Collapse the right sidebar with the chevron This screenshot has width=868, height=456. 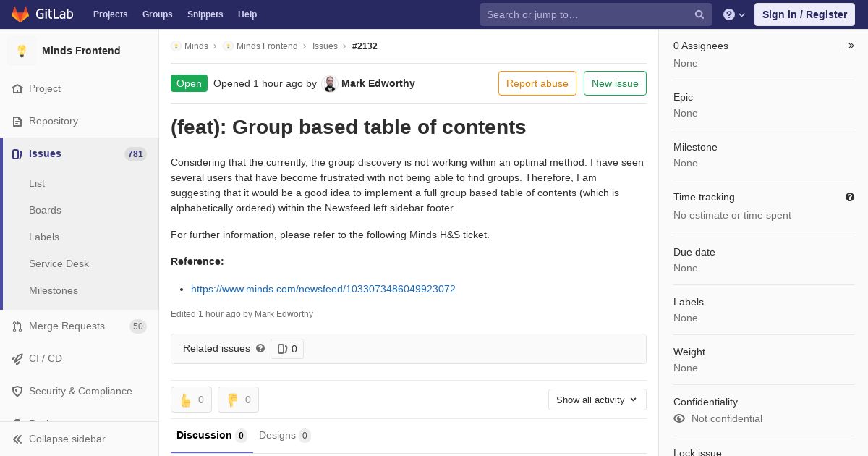(x=851, y=46)
